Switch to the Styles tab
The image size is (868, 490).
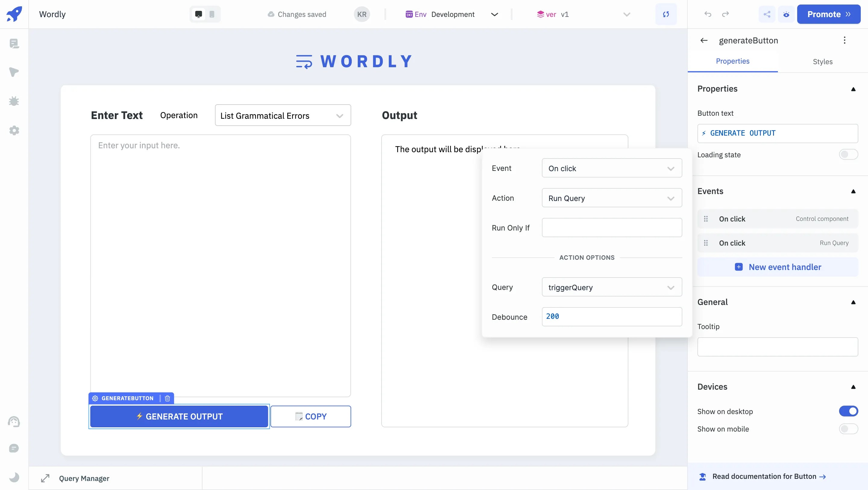(822, 62)
